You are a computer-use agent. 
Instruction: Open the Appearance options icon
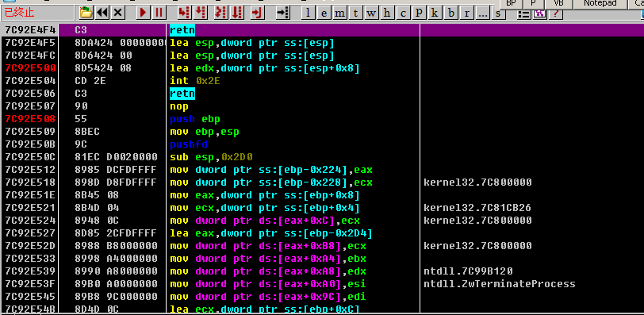pos(539,13)
